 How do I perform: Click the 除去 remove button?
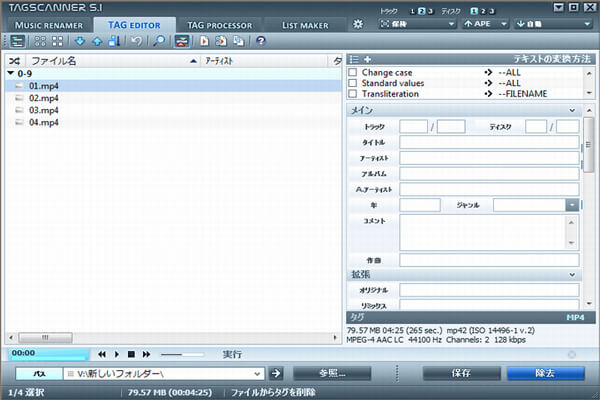[546, 373]
